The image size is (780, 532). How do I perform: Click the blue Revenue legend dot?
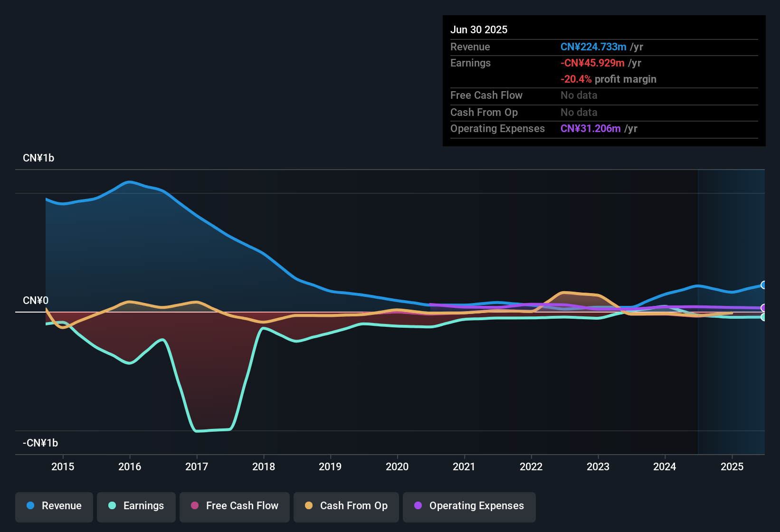[x=30, y=506]
